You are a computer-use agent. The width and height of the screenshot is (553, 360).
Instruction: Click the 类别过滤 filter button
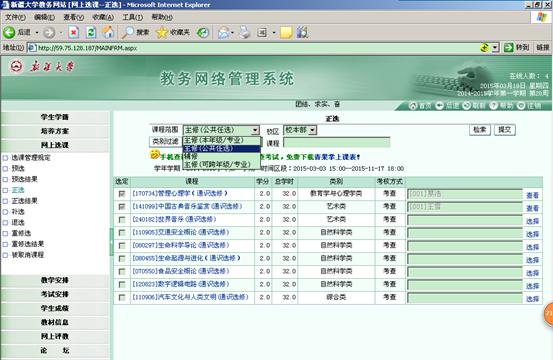pos(165,142)
